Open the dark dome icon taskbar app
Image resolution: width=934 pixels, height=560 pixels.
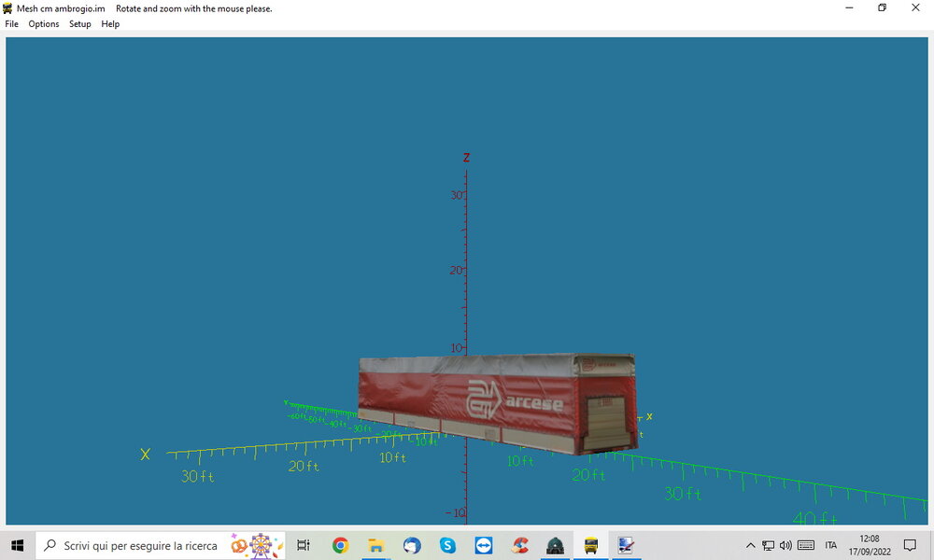click(555, 545)
